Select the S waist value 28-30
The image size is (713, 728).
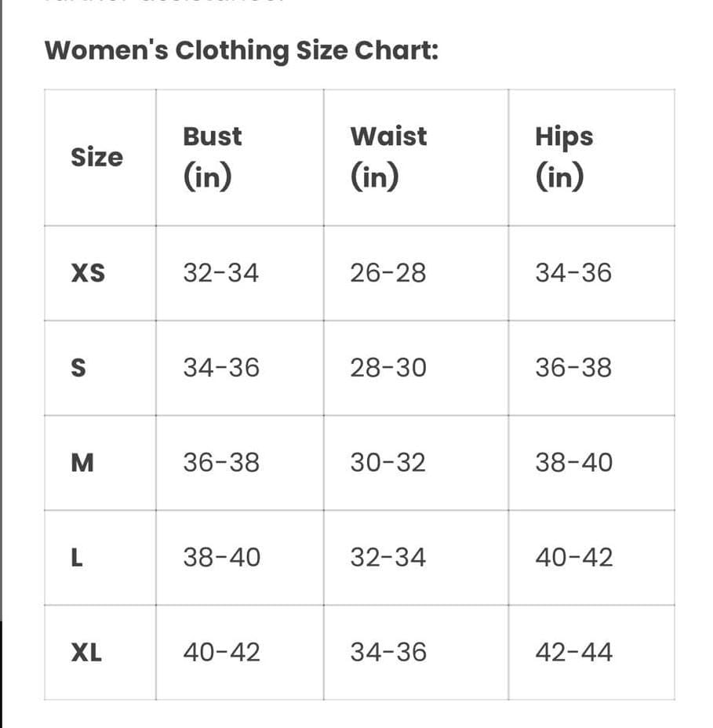[x=388, y=368]
